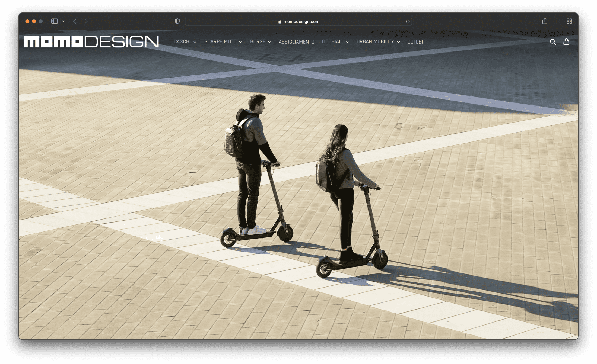Image resolution: width=597 pixels, height=364 pixels.
Task: Expand the CASCHI dropdown menu
Action: [185, 42]
